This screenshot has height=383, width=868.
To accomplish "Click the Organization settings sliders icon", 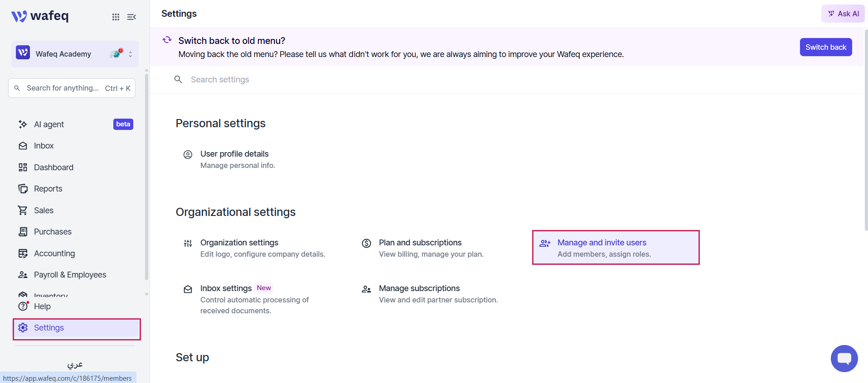I will (x=188, y=243).
